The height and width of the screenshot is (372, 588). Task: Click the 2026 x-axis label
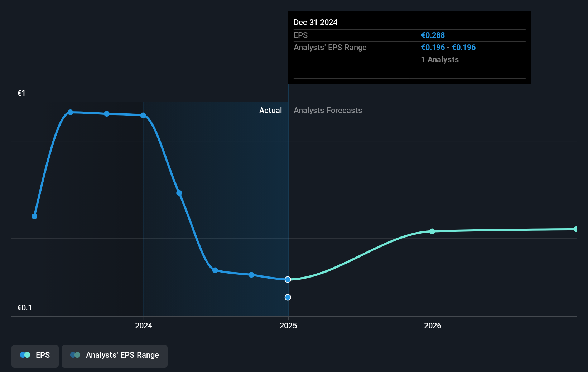(x=433, y=325)
